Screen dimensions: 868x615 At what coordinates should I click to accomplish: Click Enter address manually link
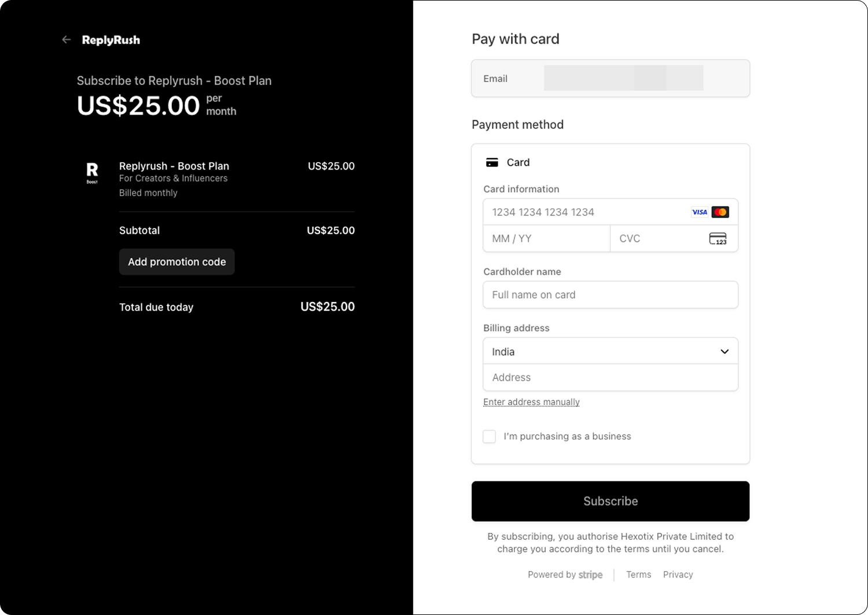click(x=531, y=402)
